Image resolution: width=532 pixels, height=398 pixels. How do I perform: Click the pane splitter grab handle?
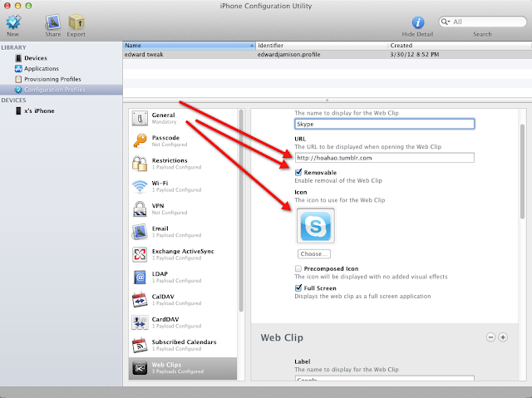click(327, 100)
